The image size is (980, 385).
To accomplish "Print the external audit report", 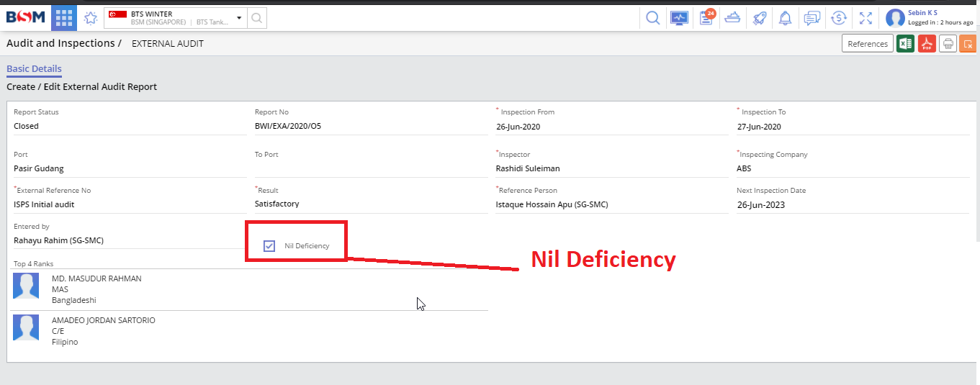I will tap(948, 44).
